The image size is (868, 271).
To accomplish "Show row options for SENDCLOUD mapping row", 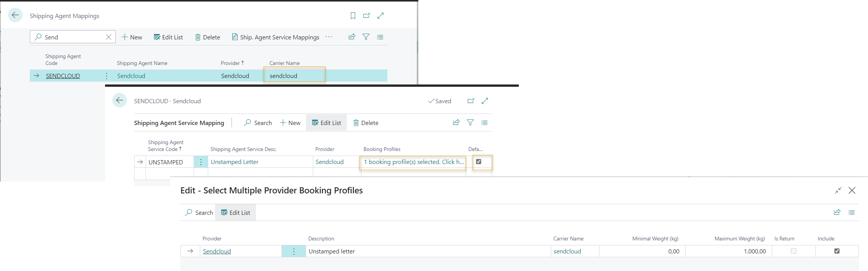I will pyautogui.click(x=107, y=76).
